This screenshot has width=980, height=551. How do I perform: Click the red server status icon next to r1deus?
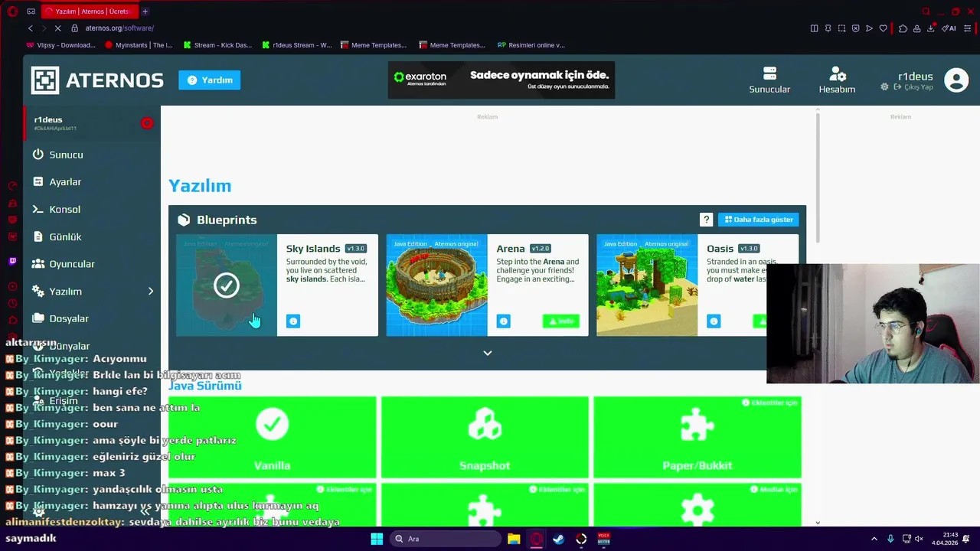point(147,123)
